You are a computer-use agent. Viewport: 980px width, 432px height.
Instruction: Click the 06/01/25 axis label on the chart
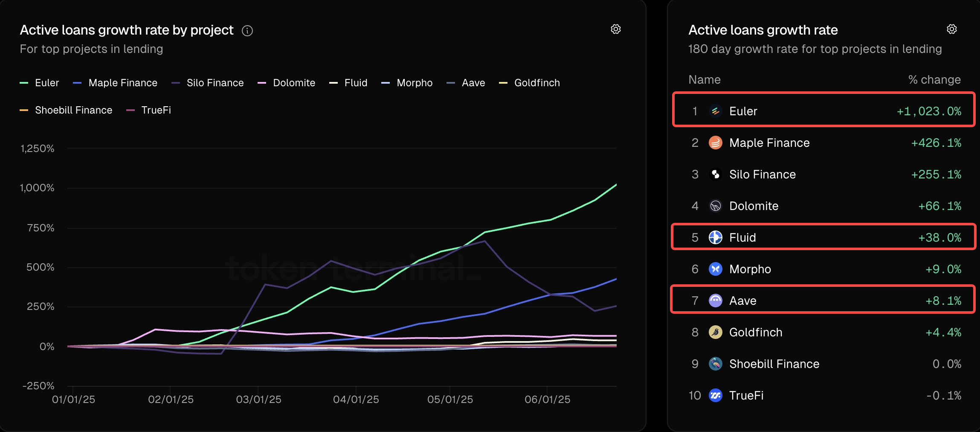coord(548,400)
